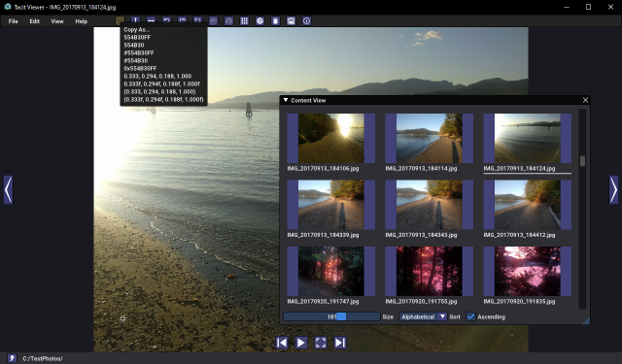Enter fullscreen mode using the frame icon

tap(321, 343)
